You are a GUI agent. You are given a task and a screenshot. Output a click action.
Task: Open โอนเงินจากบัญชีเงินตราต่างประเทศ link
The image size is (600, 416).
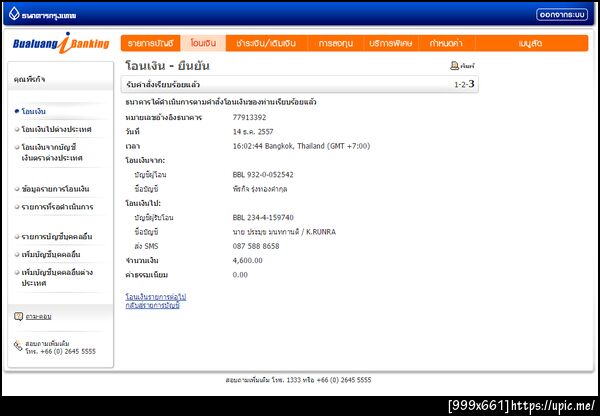coord(52,152)
